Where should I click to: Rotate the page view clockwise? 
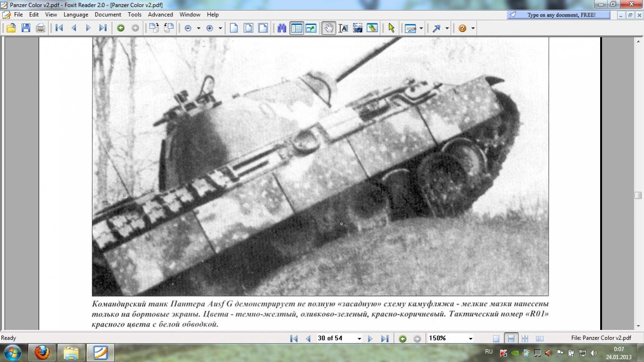point(154,28)
